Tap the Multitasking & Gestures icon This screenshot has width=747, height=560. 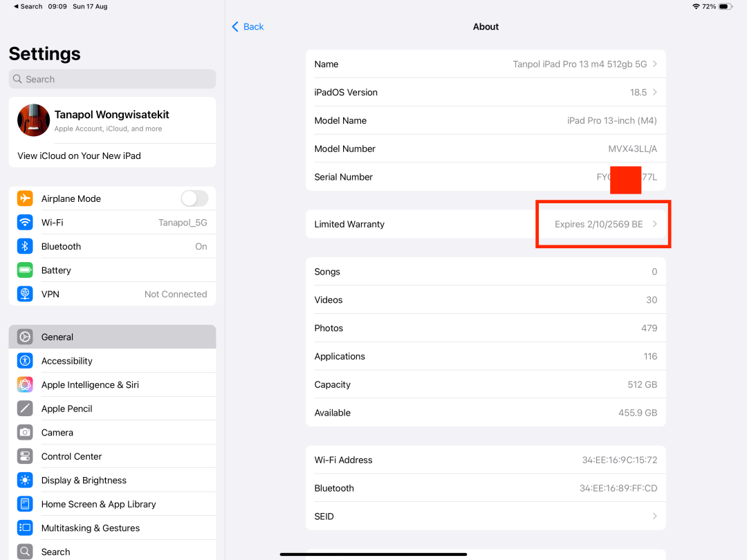(x=25, y=528)
